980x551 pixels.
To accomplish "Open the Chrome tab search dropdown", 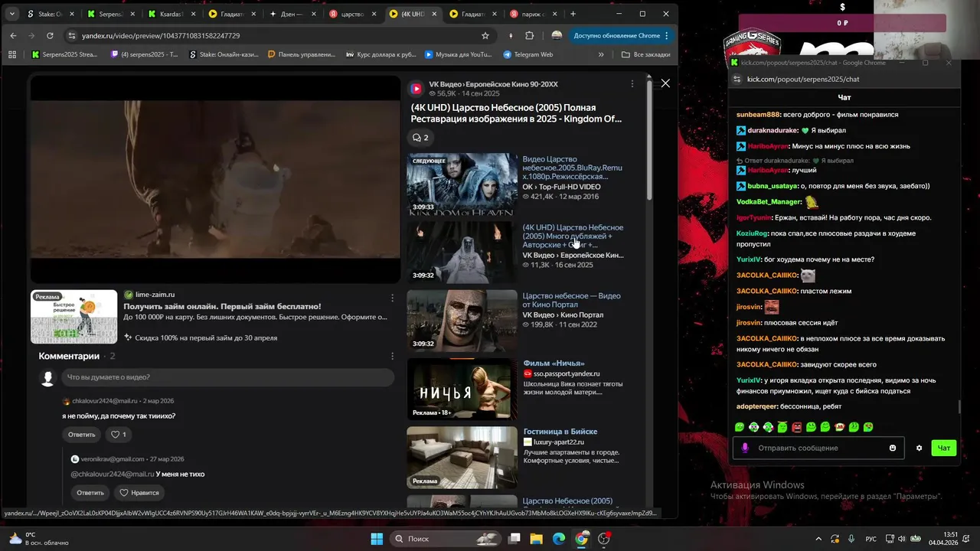I will pyautogui.click(x=11, y=14).
